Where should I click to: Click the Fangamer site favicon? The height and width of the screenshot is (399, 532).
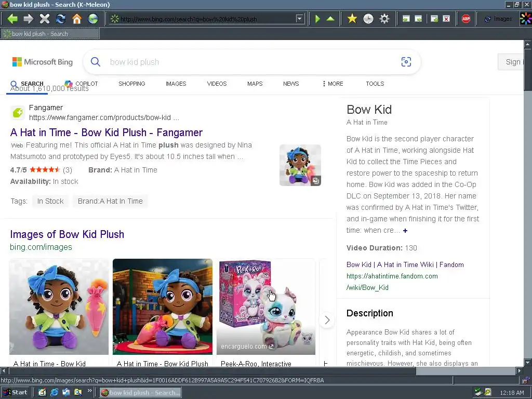17,113
